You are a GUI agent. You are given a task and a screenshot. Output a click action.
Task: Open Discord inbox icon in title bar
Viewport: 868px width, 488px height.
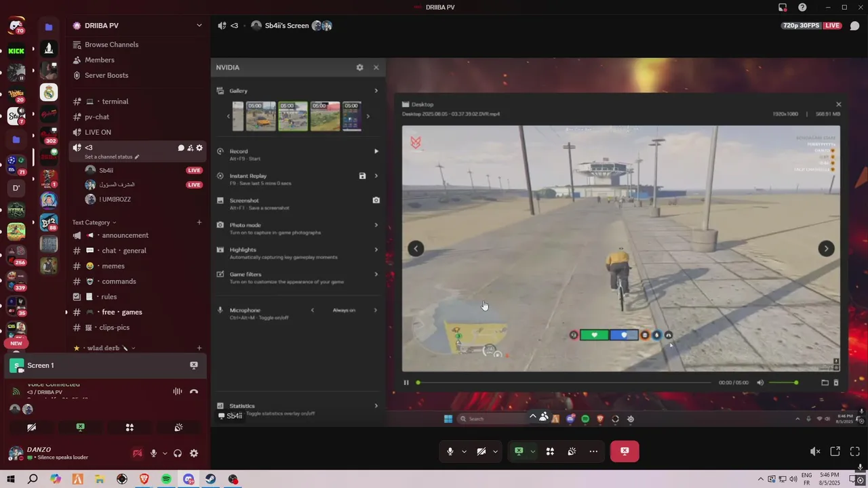(783, 7)
